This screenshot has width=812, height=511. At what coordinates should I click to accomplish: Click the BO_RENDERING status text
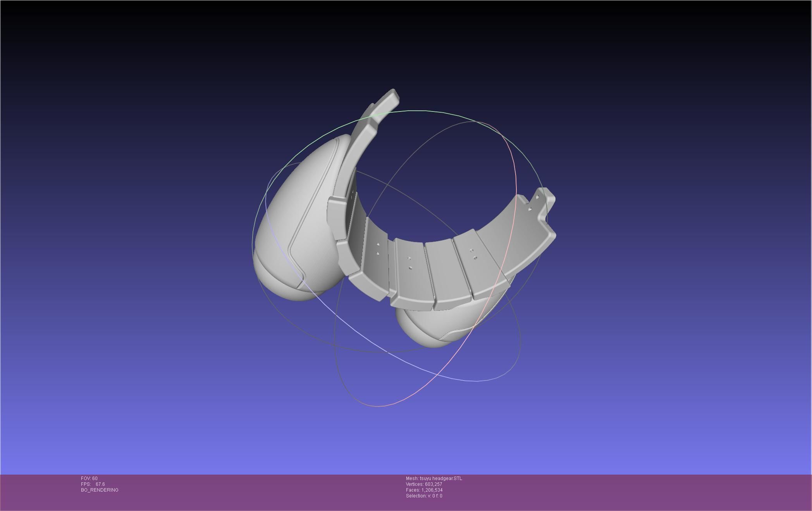100,490
